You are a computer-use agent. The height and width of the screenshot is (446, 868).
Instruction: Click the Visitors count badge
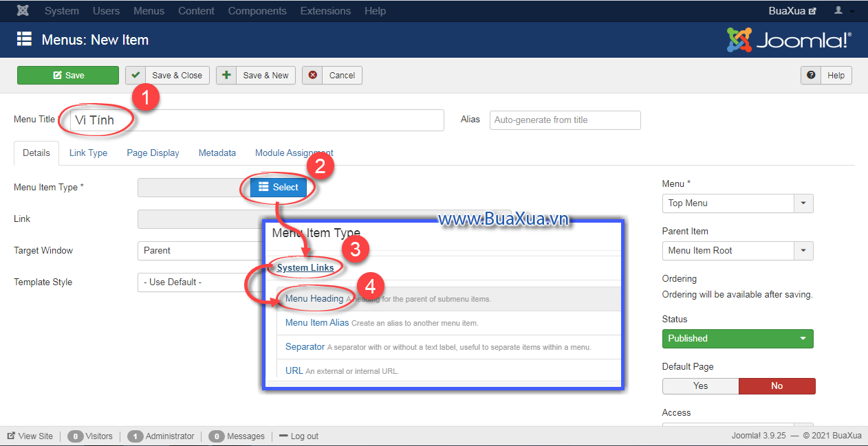(x=76, y=436)
